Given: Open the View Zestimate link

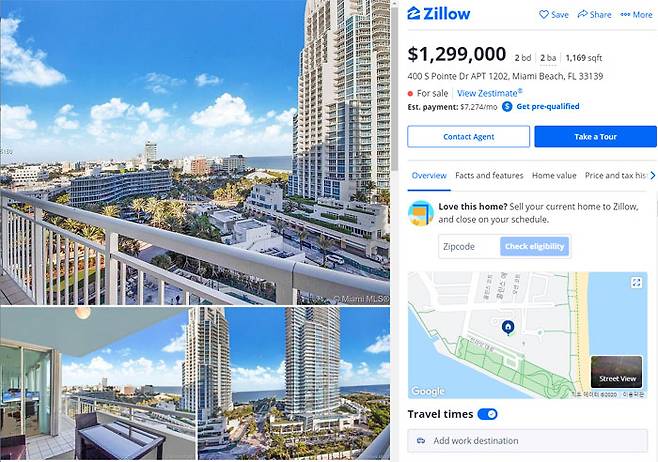Looking at the screenshot, I should coord(489,93).
